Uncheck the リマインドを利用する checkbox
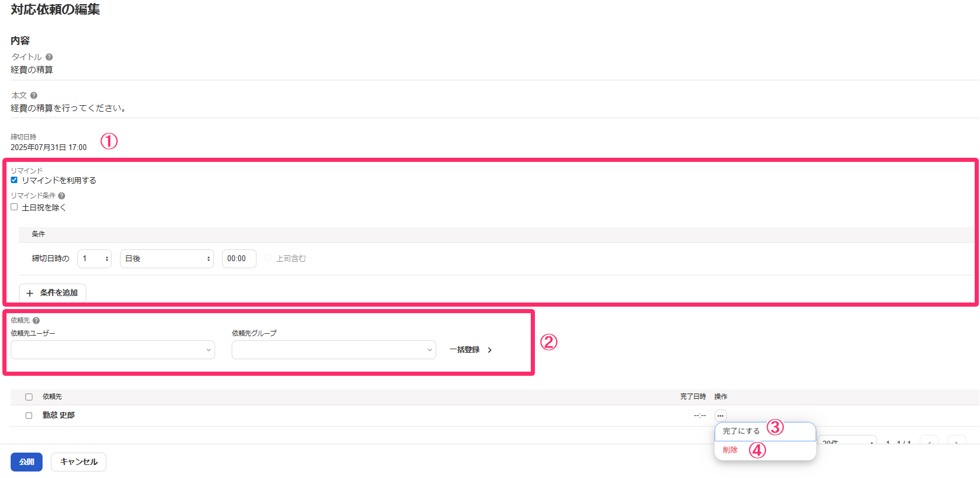980x478 pixels. point(14,180)
